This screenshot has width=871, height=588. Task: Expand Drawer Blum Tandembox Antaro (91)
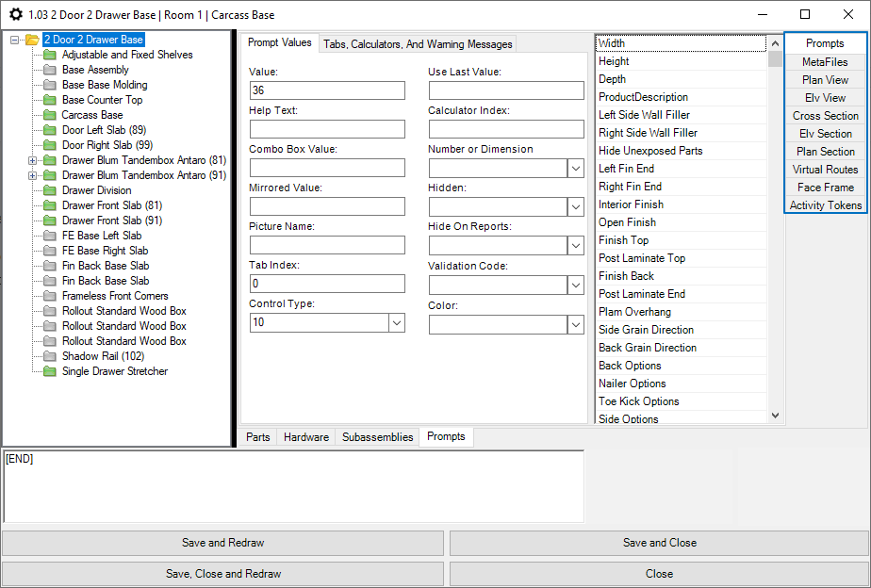point(33,175)
